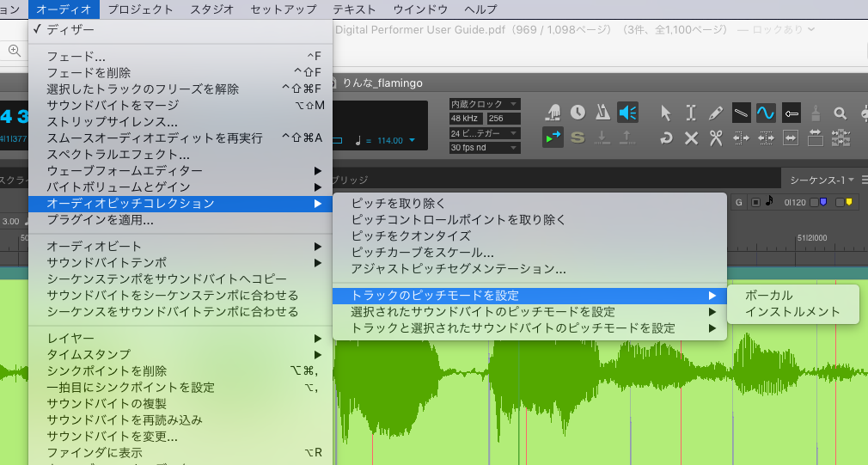Click the trim tool icon next to scissors
868x465 pixels.
point(741,138)
